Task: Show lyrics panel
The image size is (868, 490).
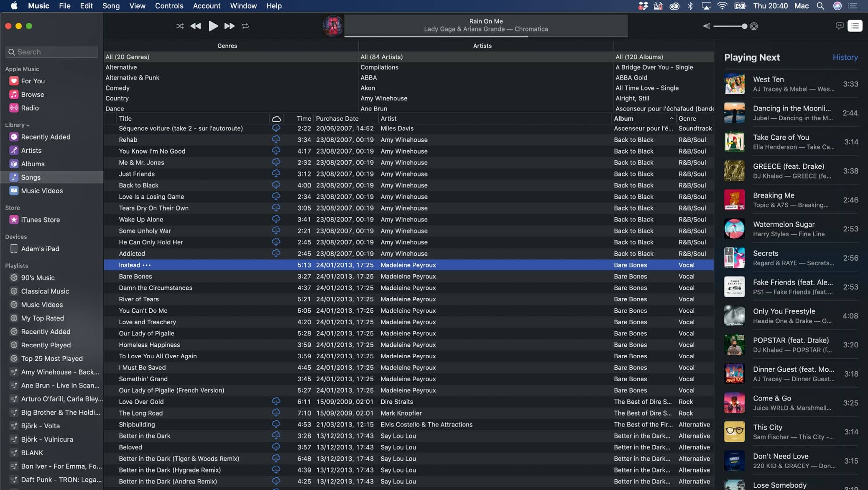Action: click(839, 26)
